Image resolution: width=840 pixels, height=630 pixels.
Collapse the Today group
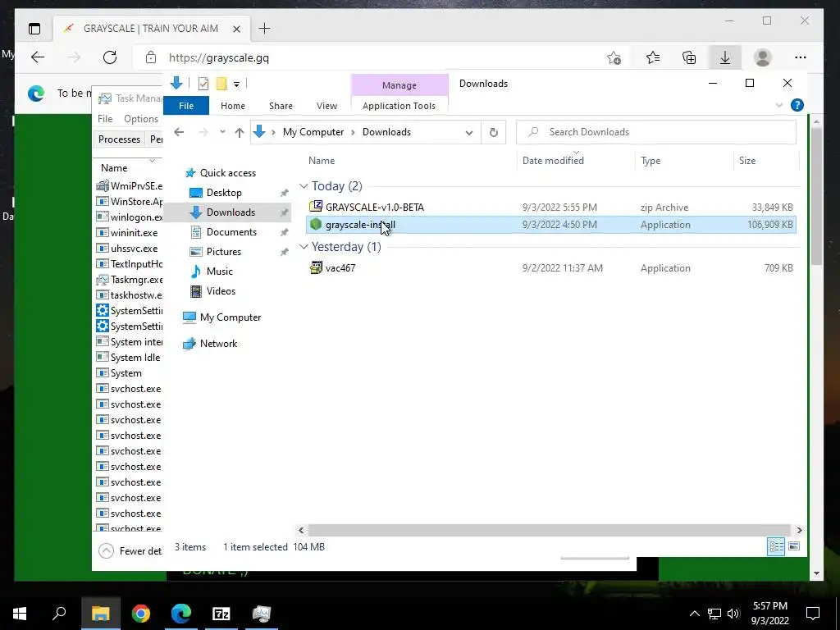tap(304, 186)
